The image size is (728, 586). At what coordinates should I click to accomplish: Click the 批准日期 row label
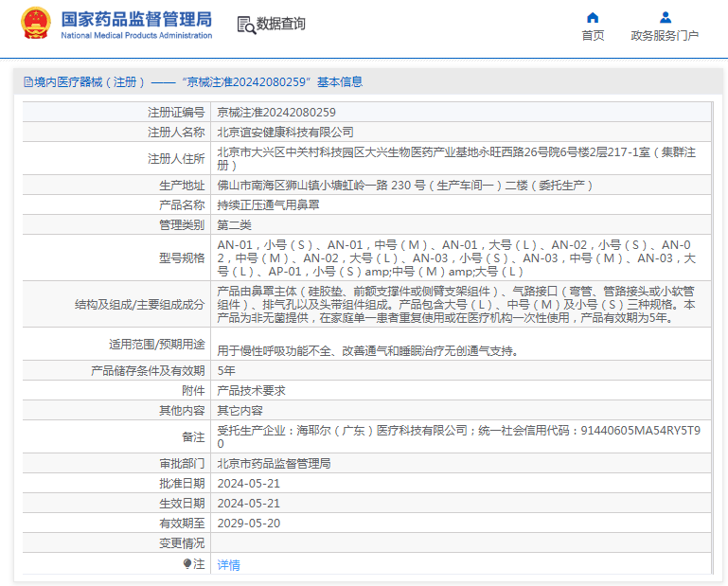182,484
